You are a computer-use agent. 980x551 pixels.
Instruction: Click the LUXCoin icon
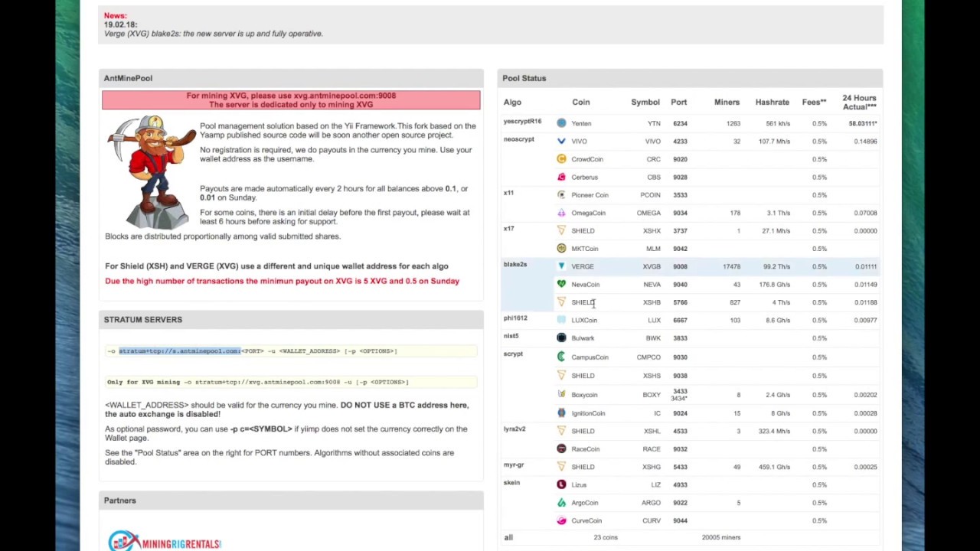coord(561,320)
